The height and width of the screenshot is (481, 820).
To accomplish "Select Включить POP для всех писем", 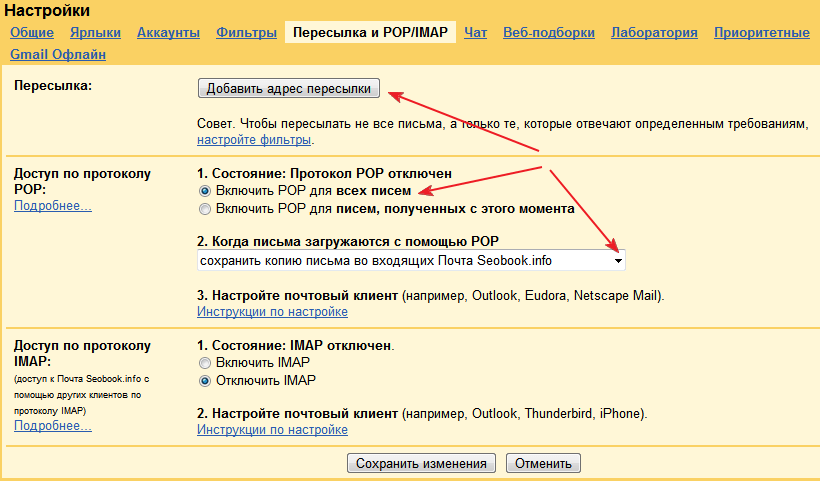I will (204, 191).
